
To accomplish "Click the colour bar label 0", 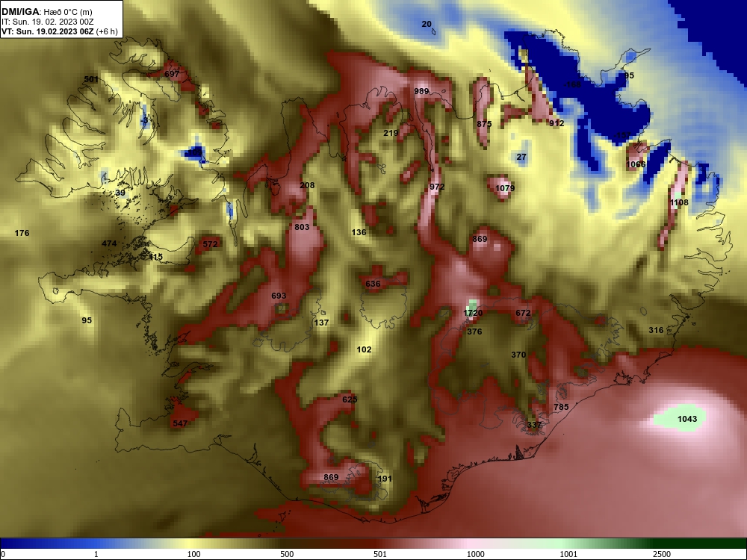I will pyautogui.click(x=3, y=554).
